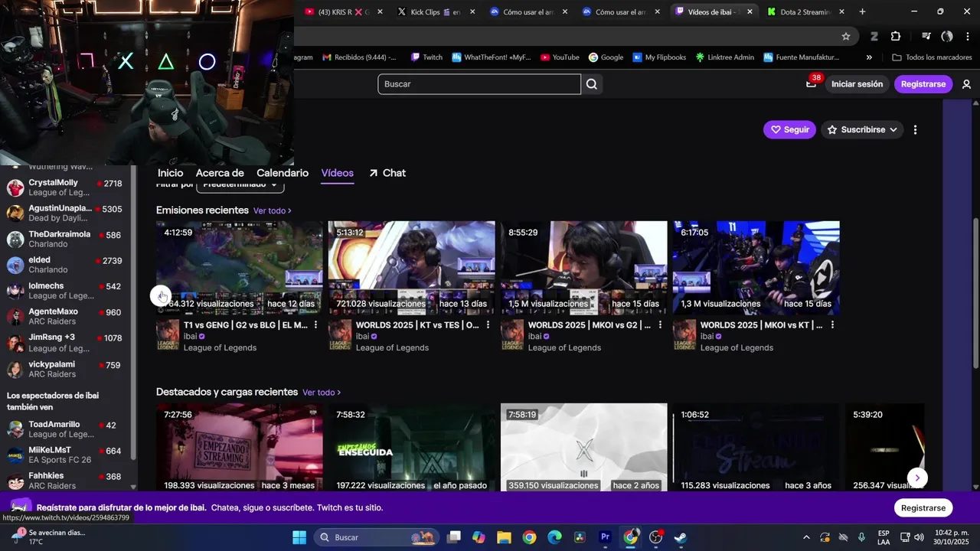Open Microsoft Edge from the taskbar
This screenshot has width=980, height=551.
coord(554,537)
